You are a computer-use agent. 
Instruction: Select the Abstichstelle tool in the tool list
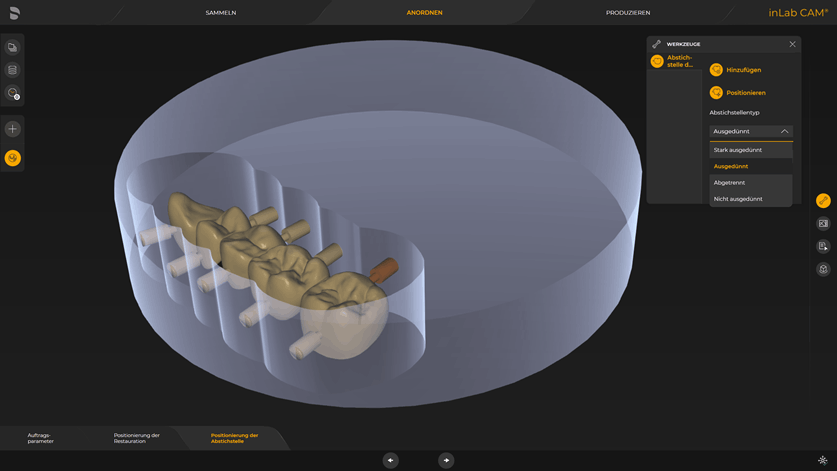(x=657, y=61)
